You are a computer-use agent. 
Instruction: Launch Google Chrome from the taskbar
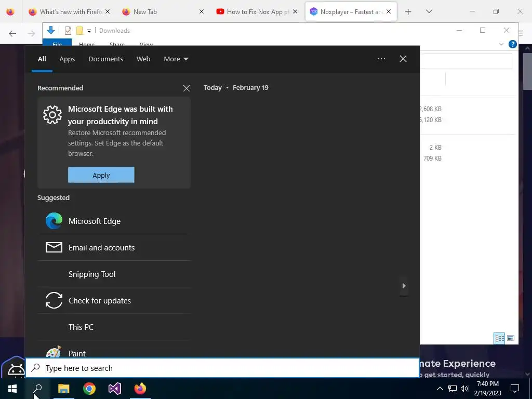coord(89,389)
